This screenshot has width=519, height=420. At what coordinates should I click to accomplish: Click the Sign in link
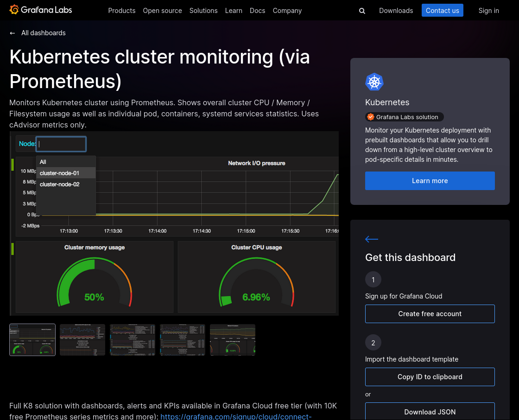(x=488, y=11)
